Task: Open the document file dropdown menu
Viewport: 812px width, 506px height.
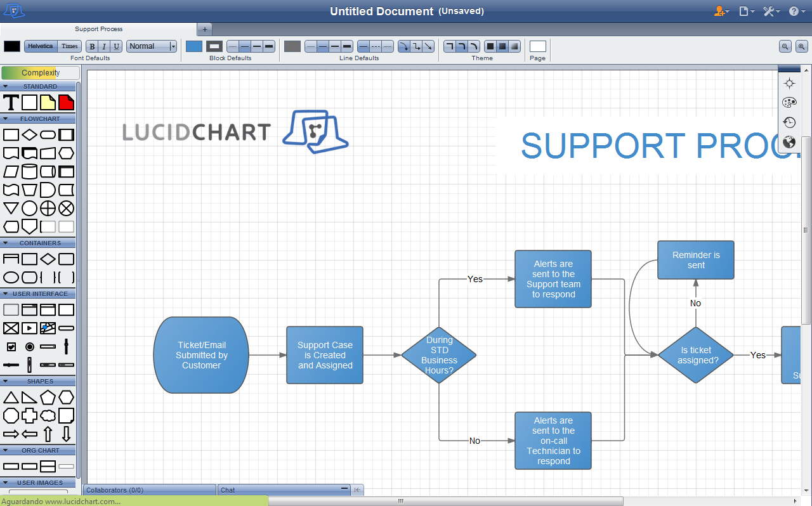Action: [x=747, y=11]
